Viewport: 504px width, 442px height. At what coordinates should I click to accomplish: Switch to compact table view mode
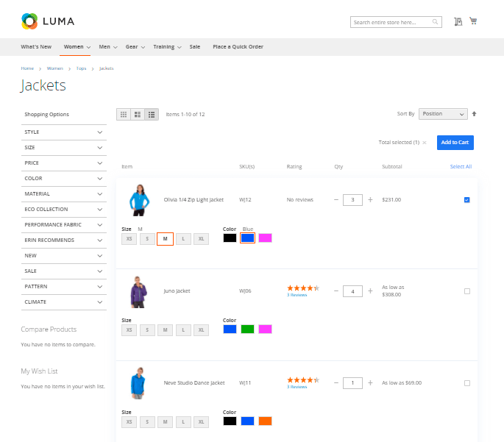tap(152, 114)
